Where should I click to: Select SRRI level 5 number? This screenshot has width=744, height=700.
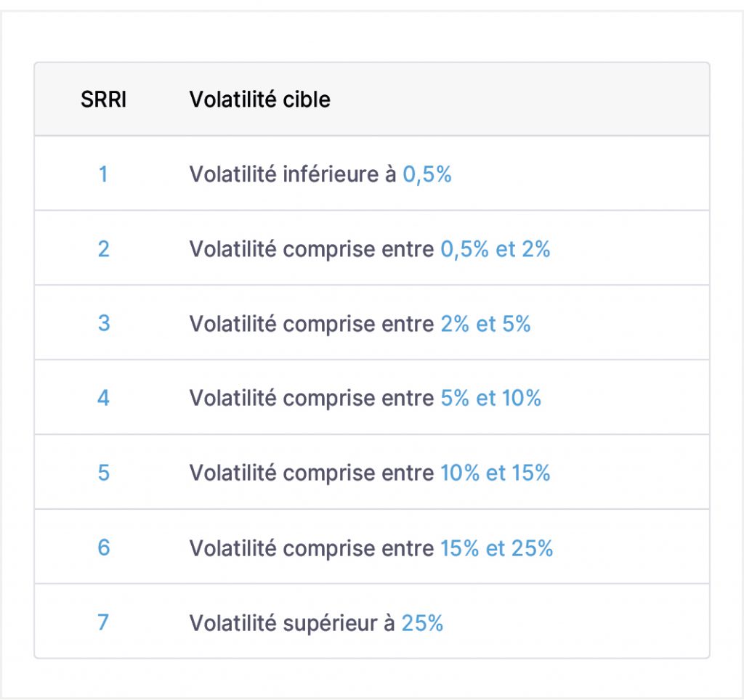click(103, 473)
